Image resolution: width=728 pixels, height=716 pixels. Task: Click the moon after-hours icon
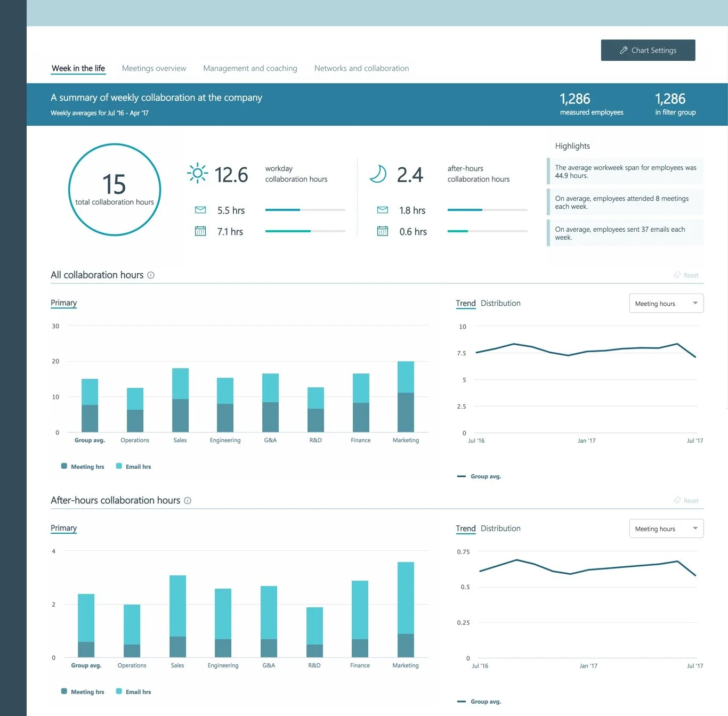click(378, 174)
